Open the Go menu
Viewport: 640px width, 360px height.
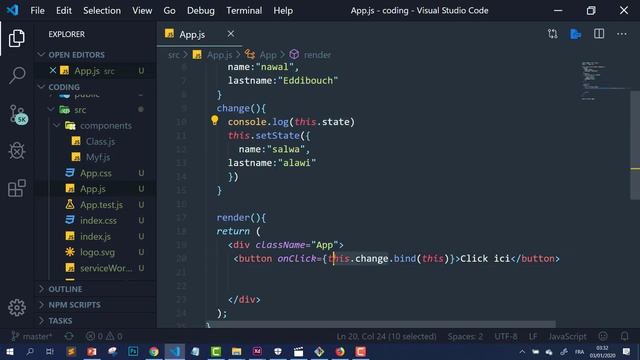coord(169,11)
